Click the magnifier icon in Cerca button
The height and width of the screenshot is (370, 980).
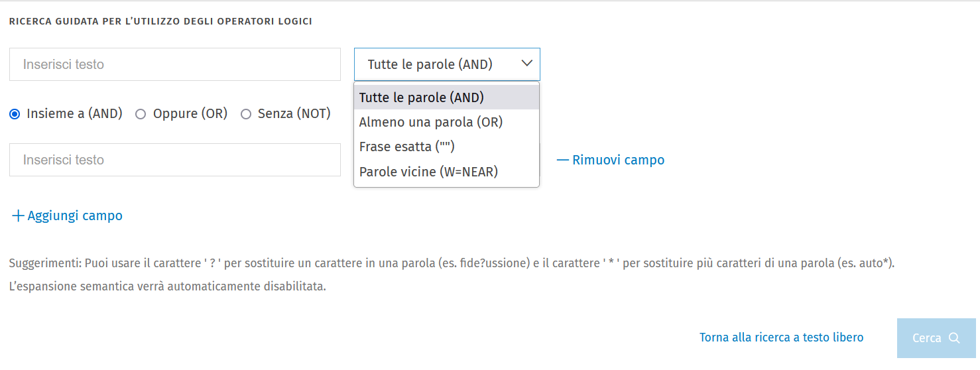coord(954,338)
